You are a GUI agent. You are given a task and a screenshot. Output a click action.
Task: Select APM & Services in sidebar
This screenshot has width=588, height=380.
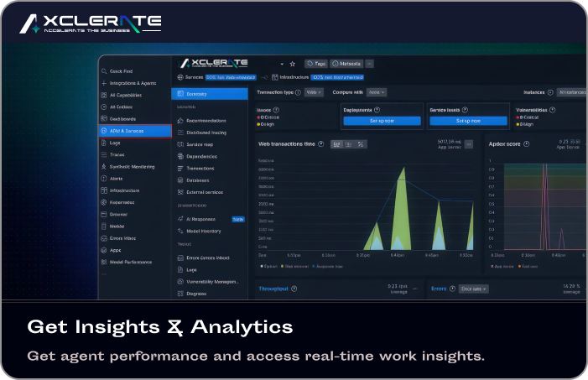click(133, 131)
